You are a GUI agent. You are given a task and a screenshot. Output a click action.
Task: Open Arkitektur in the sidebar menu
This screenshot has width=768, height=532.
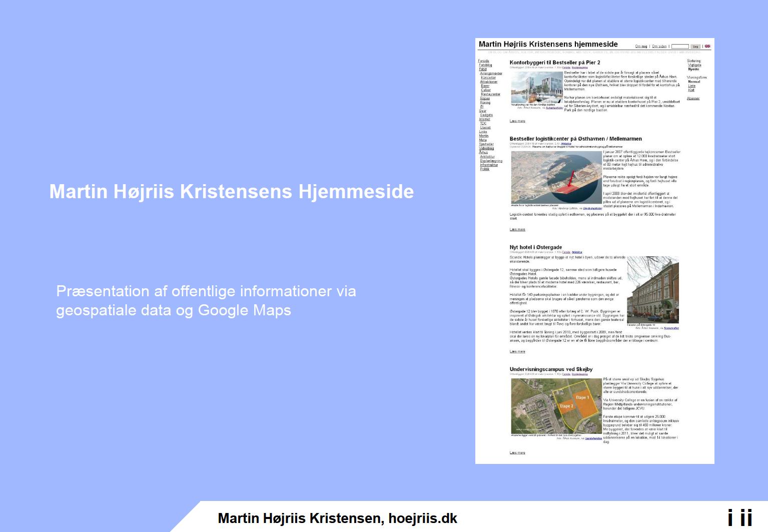click(487, 157)
